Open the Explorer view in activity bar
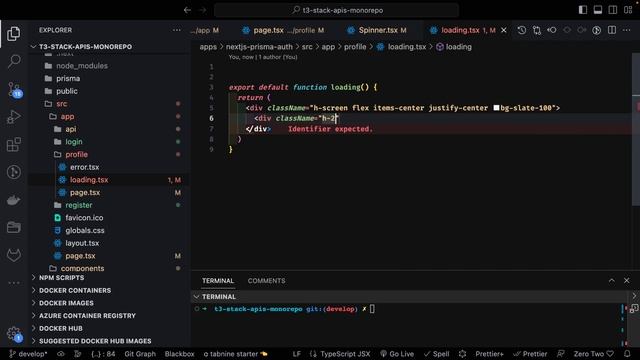Viewport: 640px width, 360px height. [13, 33]
